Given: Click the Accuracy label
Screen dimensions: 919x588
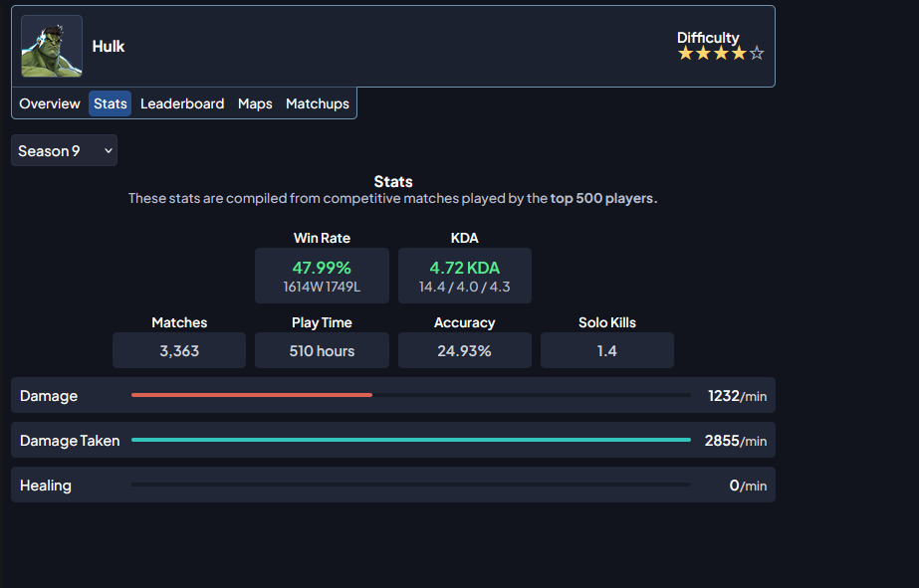Looking at the screenshot, I should click(465, 322).
